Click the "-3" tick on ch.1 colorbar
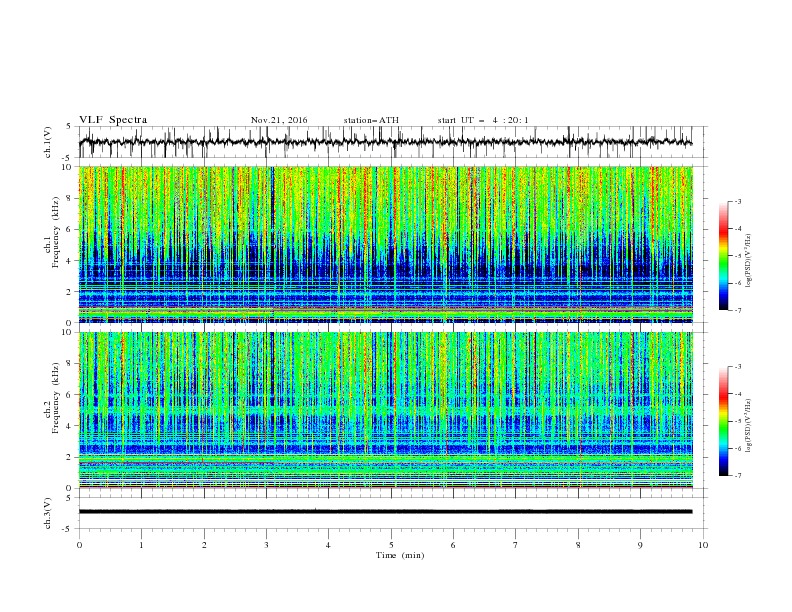The image size is (792, 612). (x=738, y=201)
